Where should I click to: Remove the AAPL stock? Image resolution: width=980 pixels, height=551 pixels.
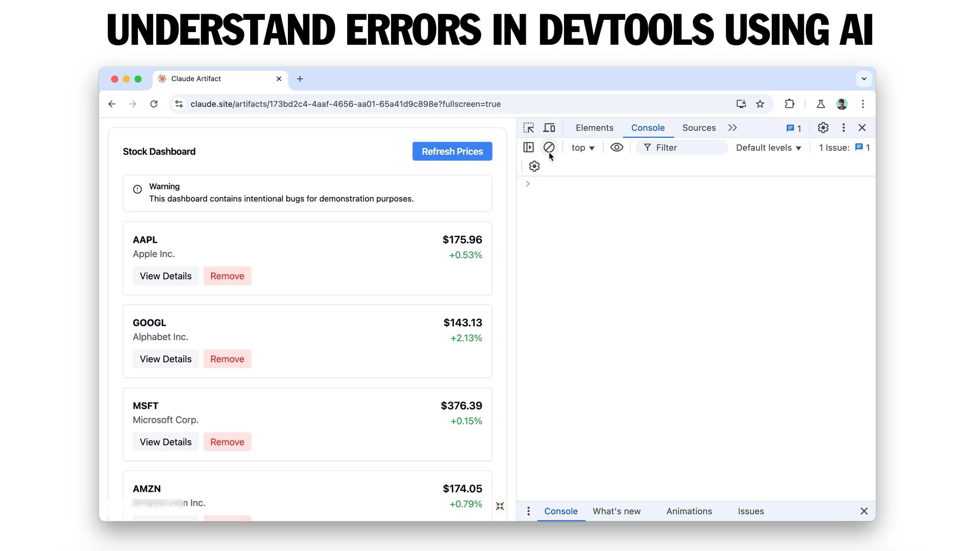click(x=227, y=276)
